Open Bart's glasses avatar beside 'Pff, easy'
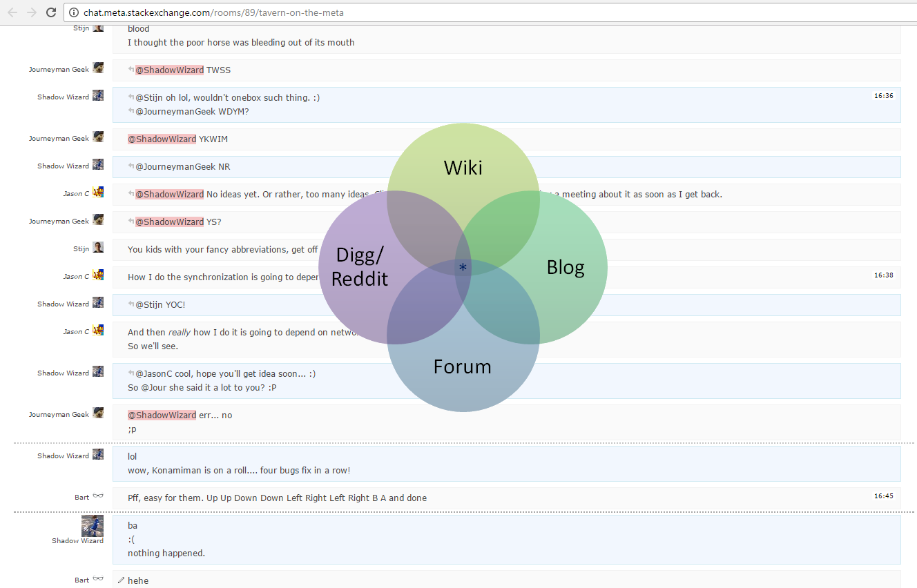 [98, 496]
